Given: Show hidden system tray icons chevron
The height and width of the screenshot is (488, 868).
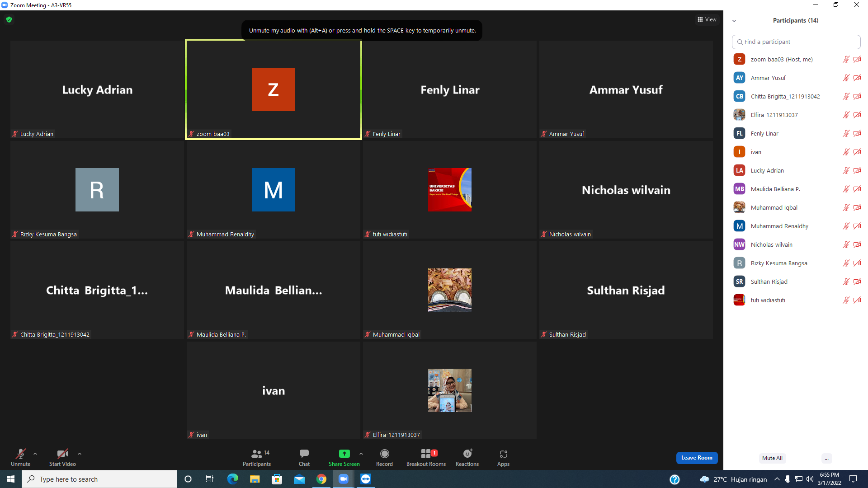Looking at the screenshot, I should click(777, 479).
